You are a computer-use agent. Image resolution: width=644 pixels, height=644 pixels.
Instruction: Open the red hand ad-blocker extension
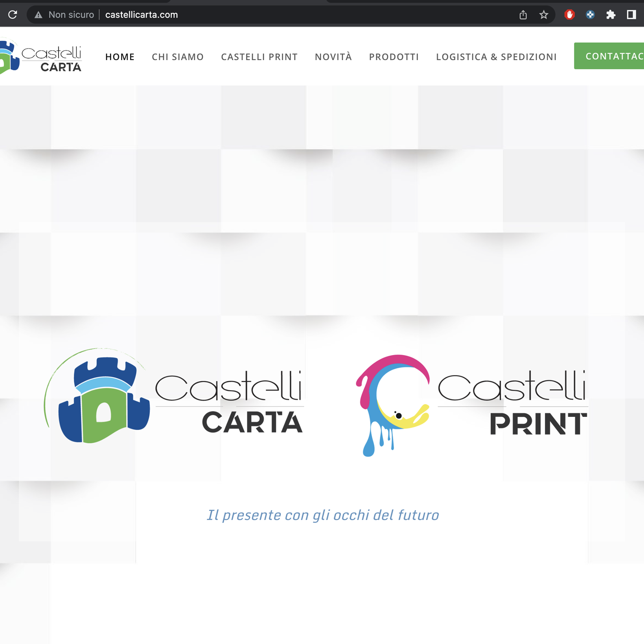[x=569, y=15]
